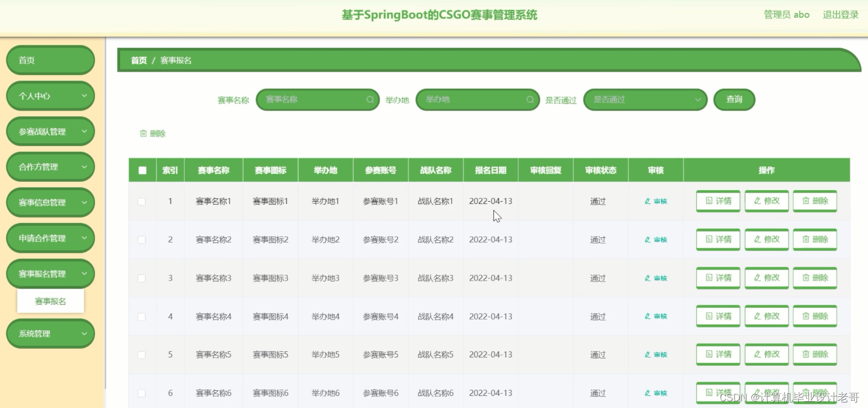
Task: Click the pencil 审核 icon in row 3
Action: pyautogui.click(x=647, y=278)
